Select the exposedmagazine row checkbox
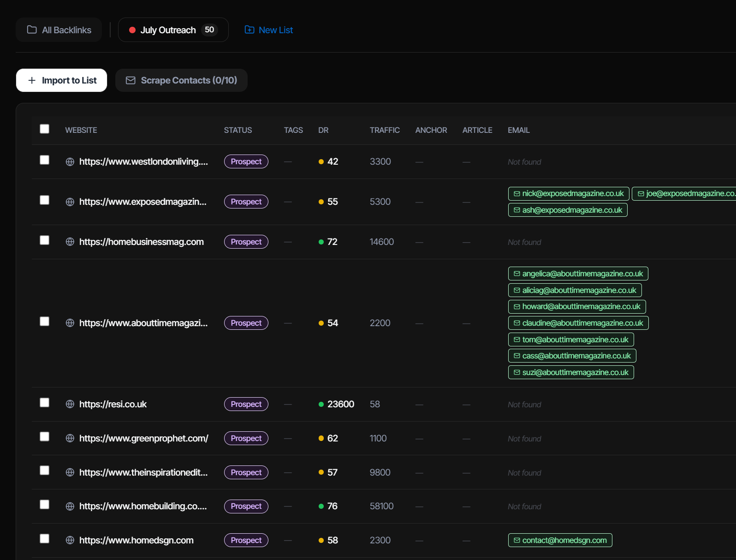 (44, 200)
